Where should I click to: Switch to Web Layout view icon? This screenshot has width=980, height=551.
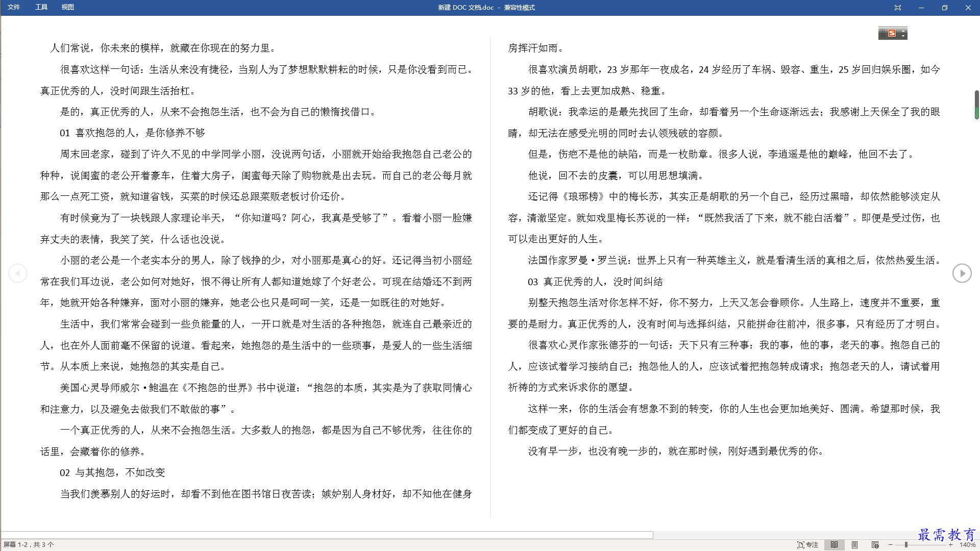click(x=875, y=545)
